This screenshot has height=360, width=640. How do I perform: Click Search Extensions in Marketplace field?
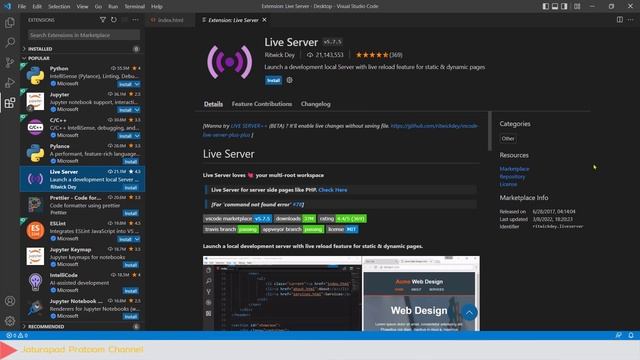tap(84, 35)
